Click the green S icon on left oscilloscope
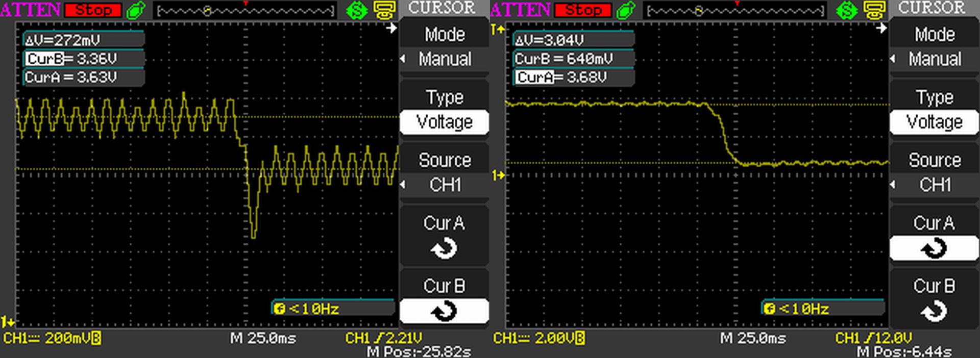 click(x=356, y=10)
